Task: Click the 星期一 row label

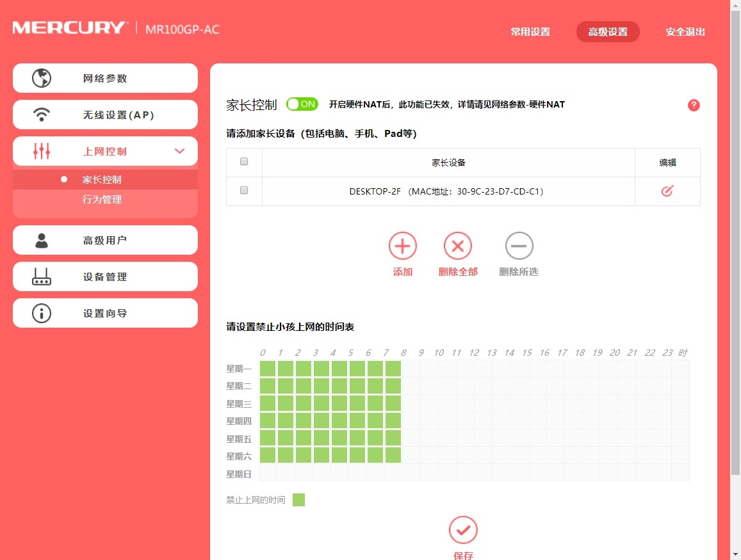Action: (x=239, y=368)
